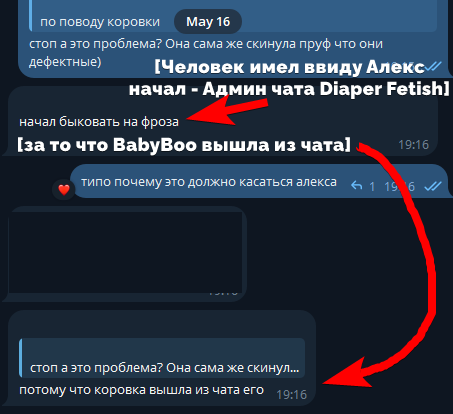Select message 'потому что коровка вышла из чата'

click(142, 390)
